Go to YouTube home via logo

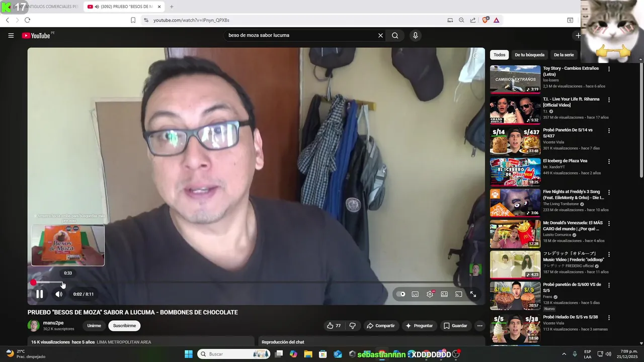[x=36, y=35]
